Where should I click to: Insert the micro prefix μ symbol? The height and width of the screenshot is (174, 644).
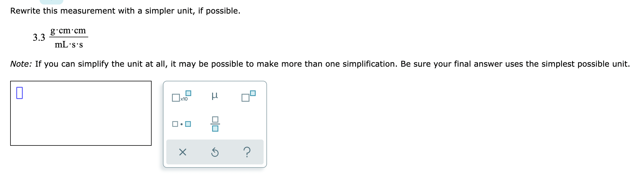click(x=215, y=96)
